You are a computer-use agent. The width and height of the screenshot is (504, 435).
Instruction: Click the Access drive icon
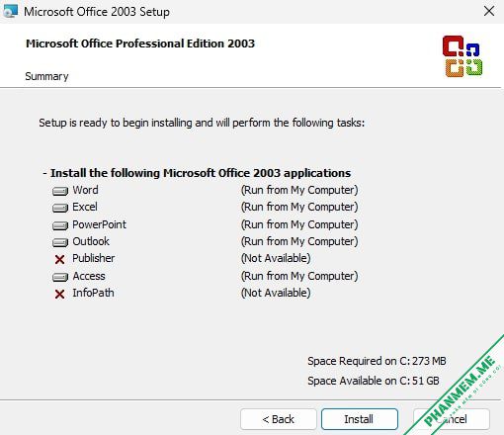[x=60, y=277]
